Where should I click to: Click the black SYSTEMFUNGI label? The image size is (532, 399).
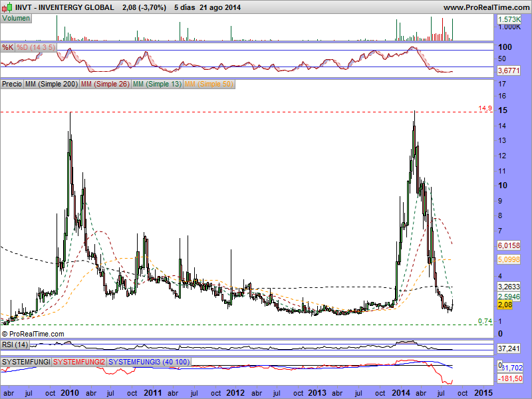click(x=26, y=362)
